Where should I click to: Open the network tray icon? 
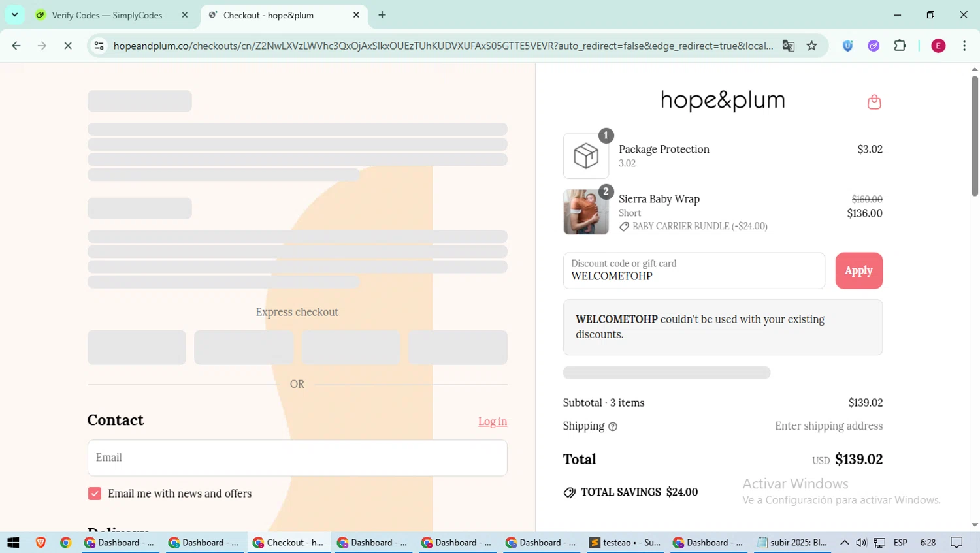(x=879, y=543)
